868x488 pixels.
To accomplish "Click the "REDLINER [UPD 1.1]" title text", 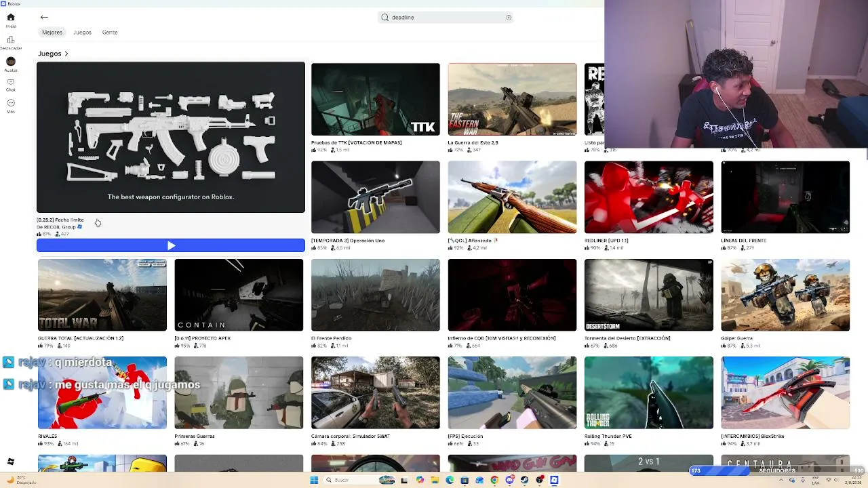I will (606, 241).
